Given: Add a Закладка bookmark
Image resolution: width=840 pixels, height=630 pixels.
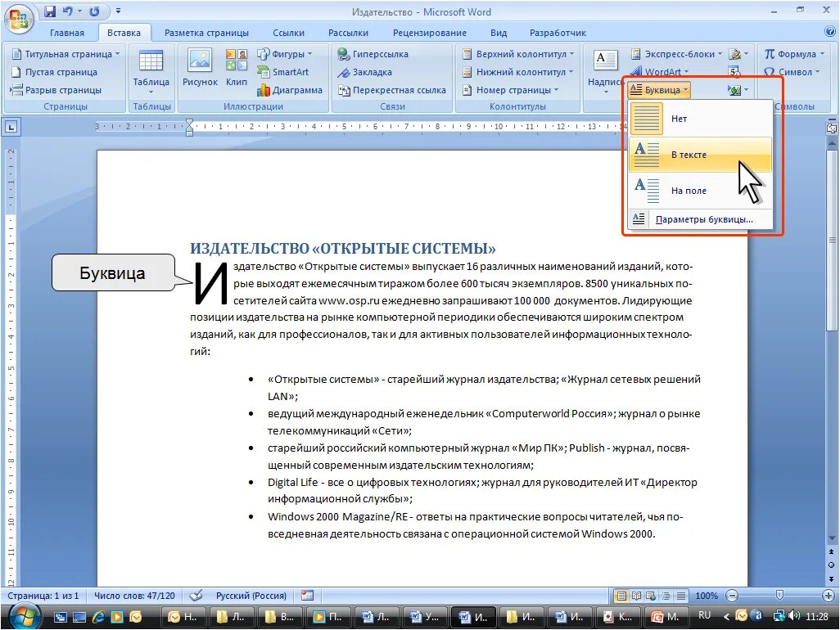Looking at the screenshot, I should (x=365, y=72).
